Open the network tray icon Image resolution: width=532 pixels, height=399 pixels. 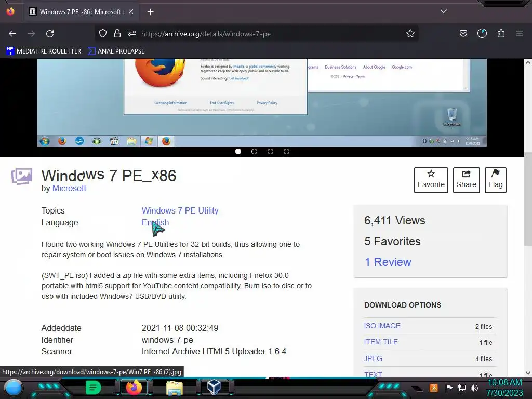pyautogui.click(x=462, y=388)
